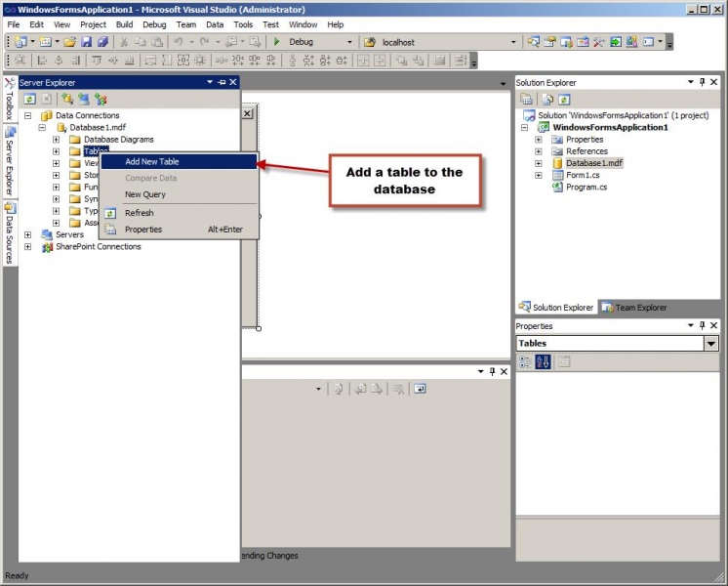Click the Bring to Front layout icon
Image resolution: width=728 pixels, height=586 pixels.
tap(402, 61)
